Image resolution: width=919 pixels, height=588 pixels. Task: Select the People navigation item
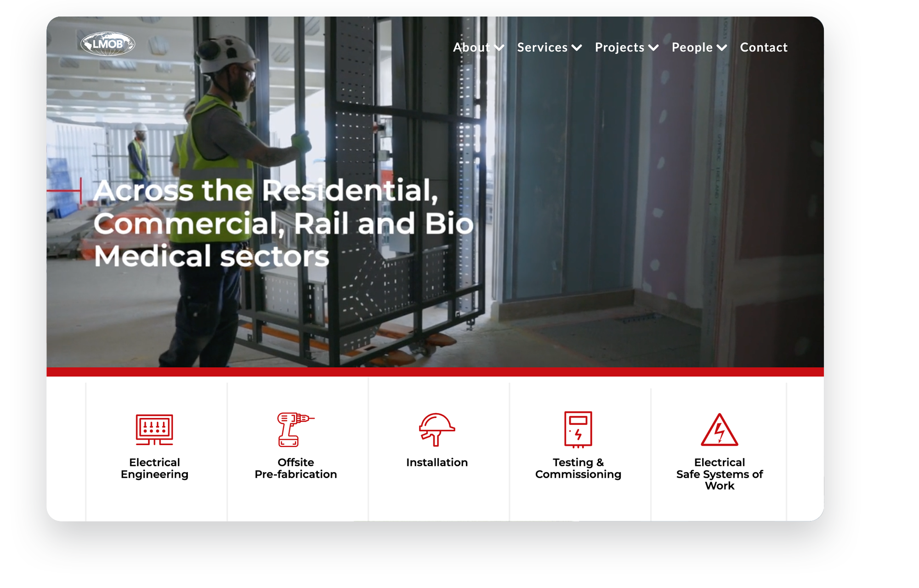[692, 47]
